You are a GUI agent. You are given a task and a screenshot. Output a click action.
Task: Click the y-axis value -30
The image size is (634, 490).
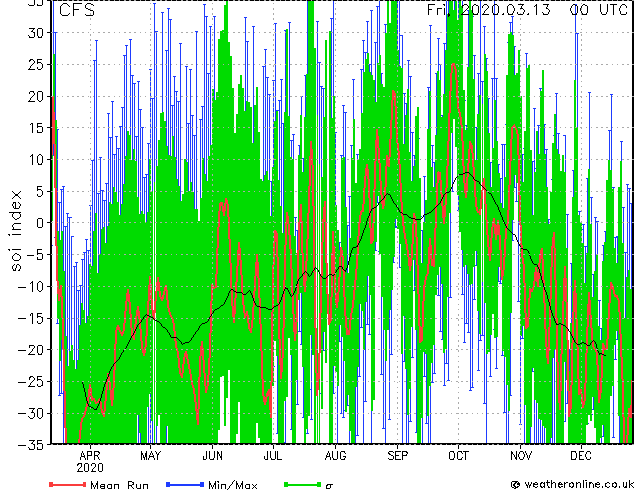coord(32,413)
